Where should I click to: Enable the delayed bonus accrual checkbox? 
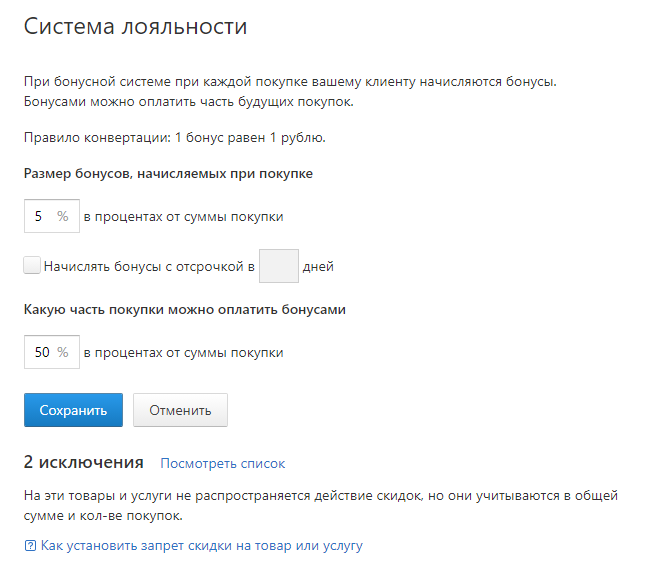click(x=32, y=265)
